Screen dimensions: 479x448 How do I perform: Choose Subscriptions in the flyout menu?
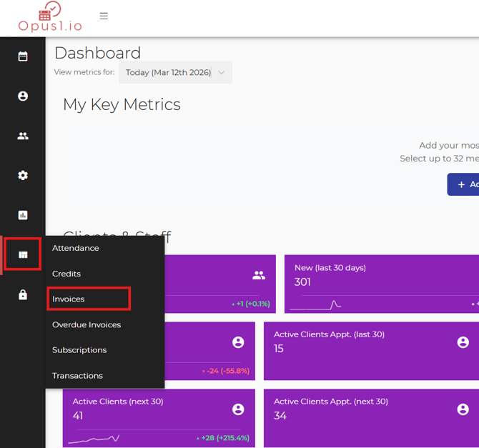point(79,350)
